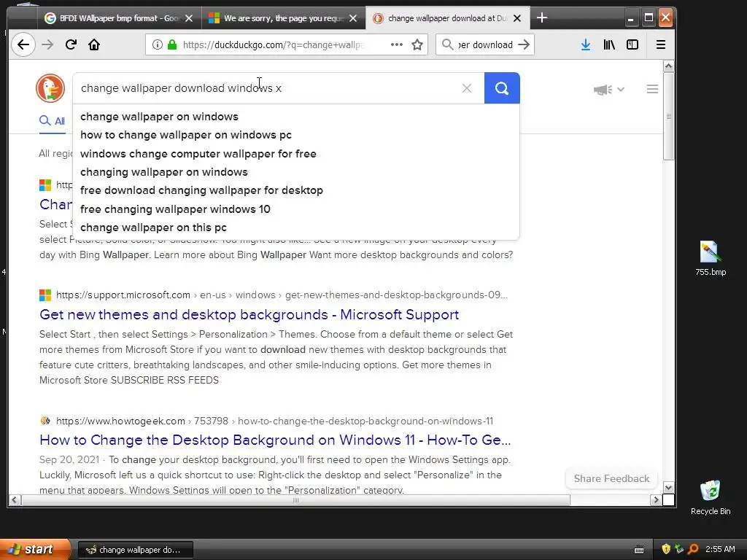Screen dimensions: 747x560
Task: Open the Windows Start button
Action: [34, 550]
